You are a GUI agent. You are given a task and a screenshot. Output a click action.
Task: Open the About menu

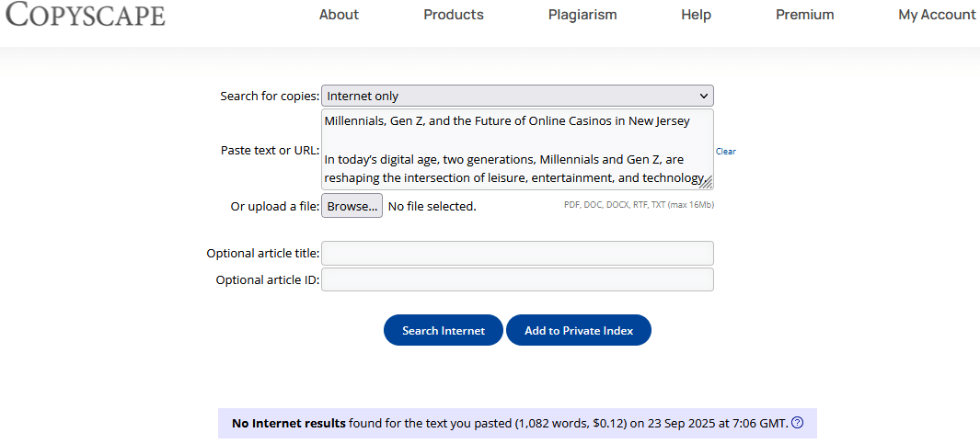click(339, 15)
